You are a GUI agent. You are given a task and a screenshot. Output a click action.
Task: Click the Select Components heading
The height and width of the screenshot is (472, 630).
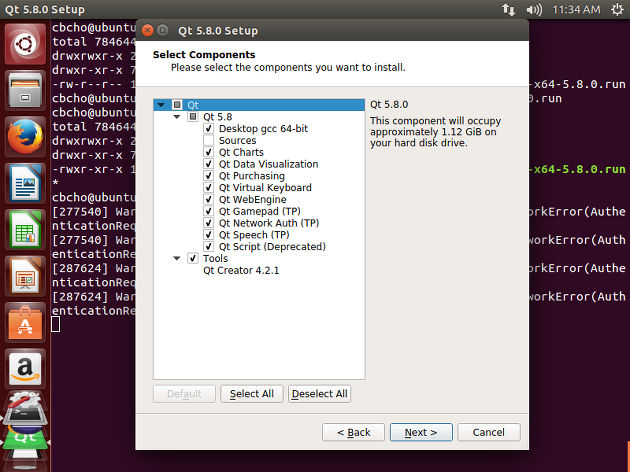tap(204, 55)
